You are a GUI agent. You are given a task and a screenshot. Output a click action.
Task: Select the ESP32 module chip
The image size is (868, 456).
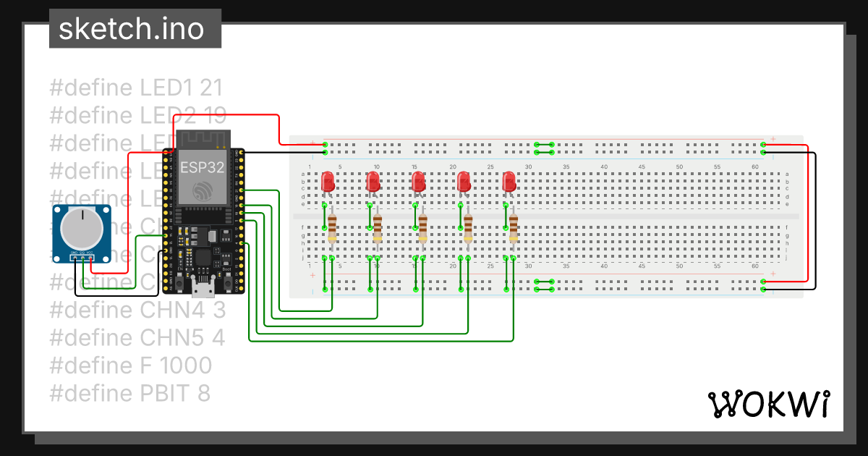click(203, 177)
